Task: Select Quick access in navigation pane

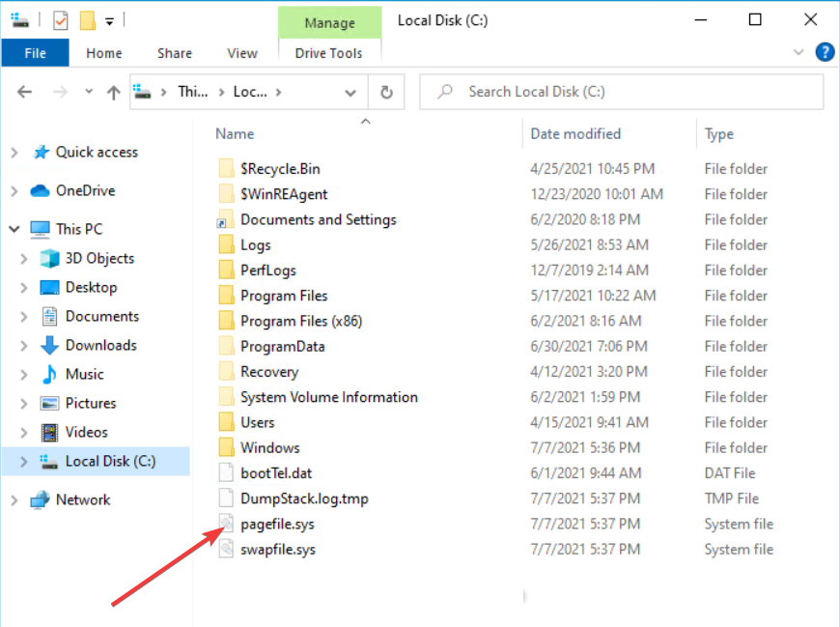Action: click(x=97, y=153)
